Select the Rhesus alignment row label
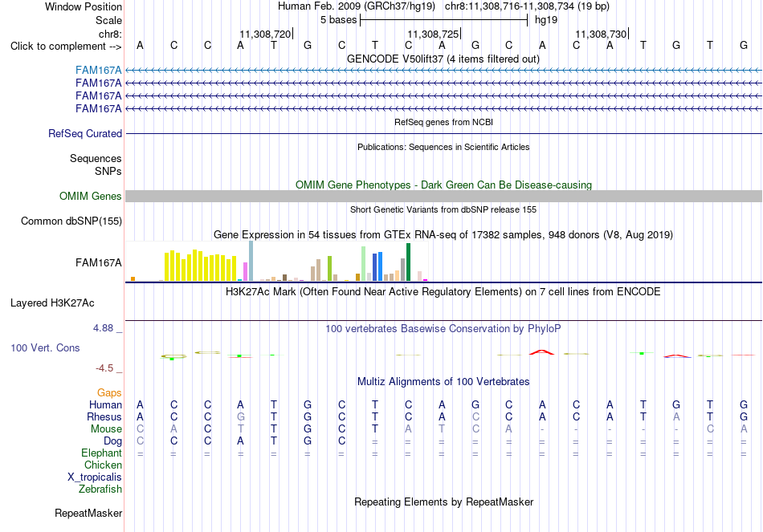Screen dimensions: 763x532 coord(104,416)
